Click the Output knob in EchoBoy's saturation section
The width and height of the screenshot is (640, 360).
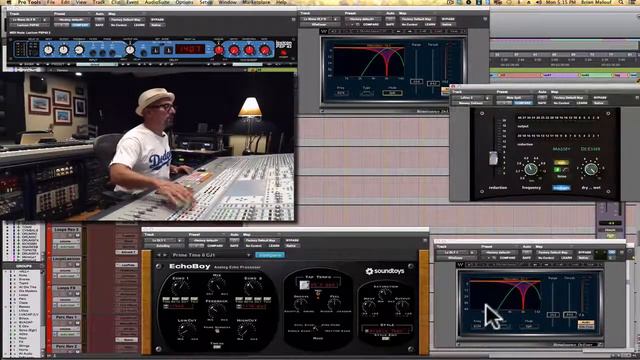coord(402,306)
